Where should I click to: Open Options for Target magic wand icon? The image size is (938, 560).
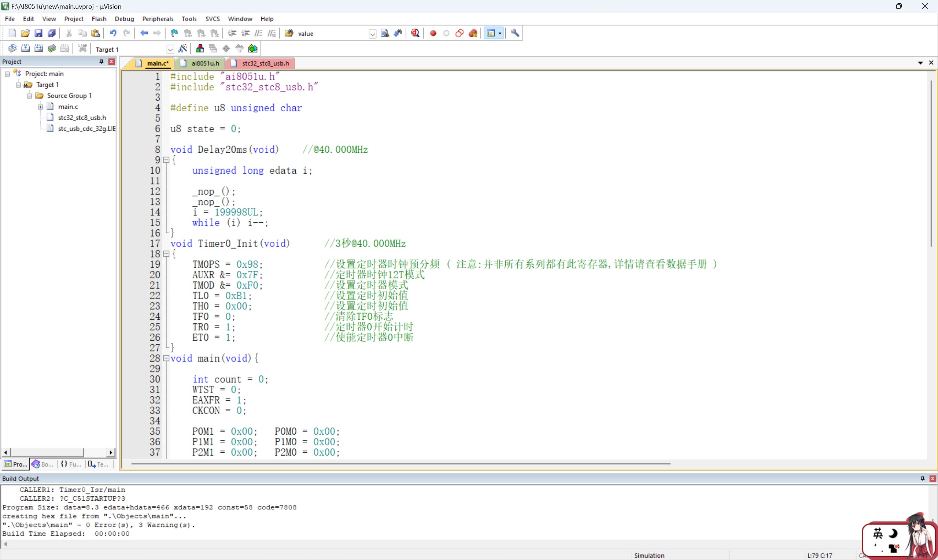(x=183, y=48)
